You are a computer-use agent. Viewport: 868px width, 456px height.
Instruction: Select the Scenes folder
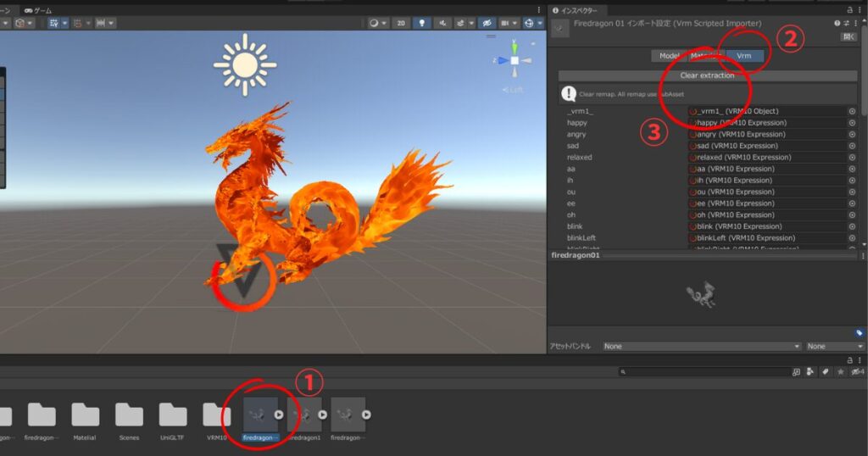coord(129,421)
